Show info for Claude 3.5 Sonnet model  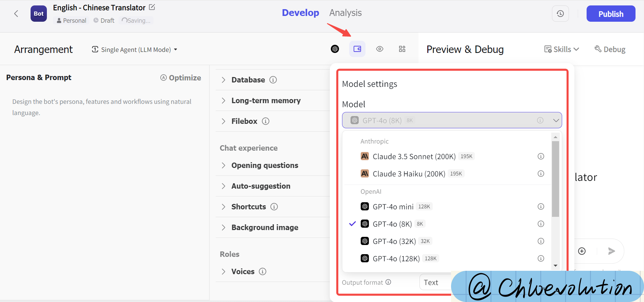(541, 156)
